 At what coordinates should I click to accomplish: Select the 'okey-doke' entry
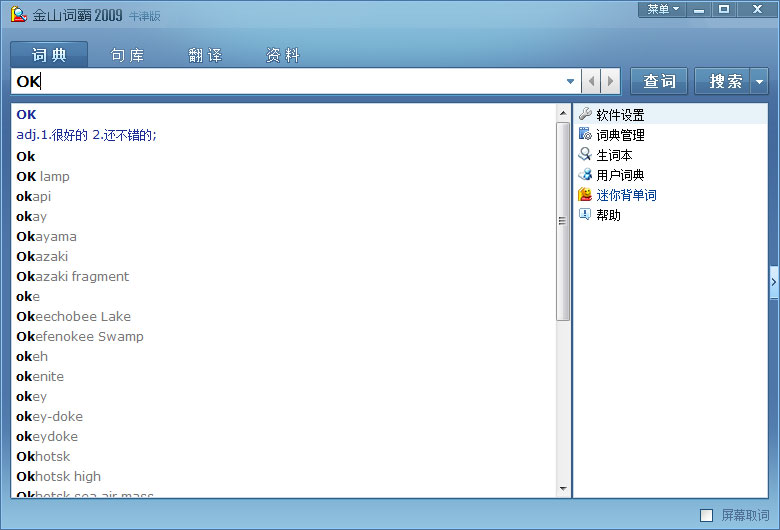coord(49,417)
